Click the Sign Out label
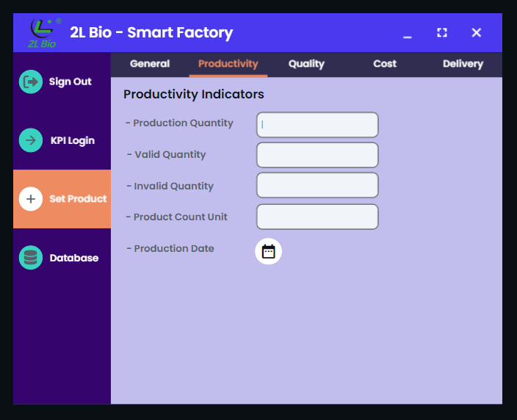This screenshot has height=420, width=517. click(x=70, y=82)
